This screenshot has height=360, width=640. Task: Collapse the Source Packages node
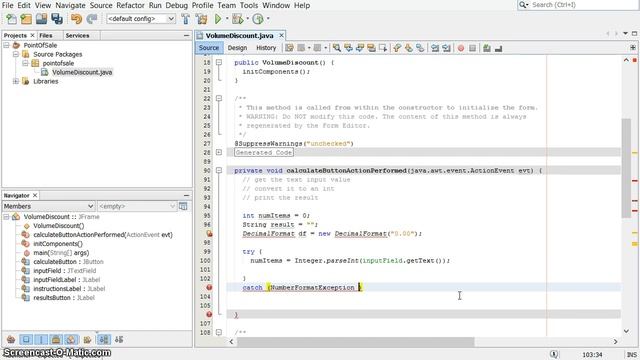coord(16,54)
